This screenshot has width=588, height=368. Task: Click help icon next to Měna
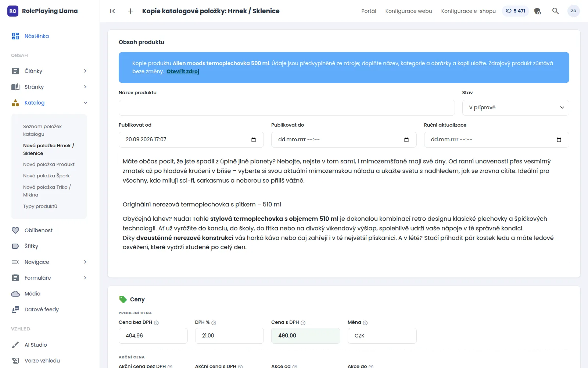pos(365,323)
